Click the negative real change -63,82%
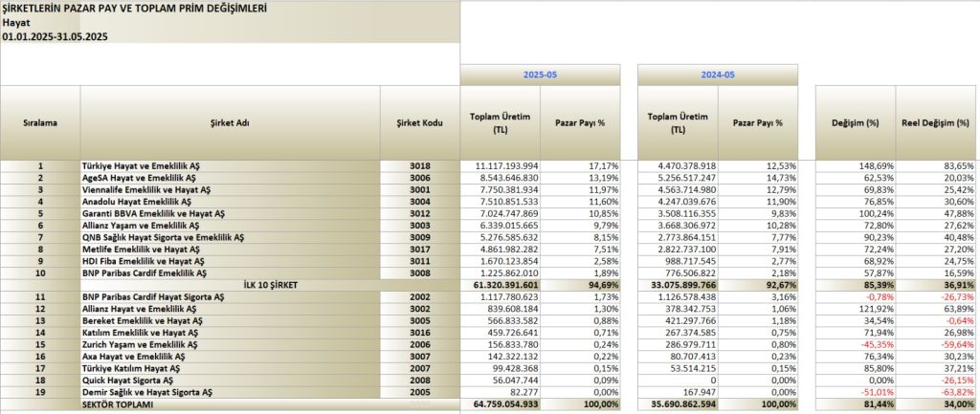Screen dimensions: 980x414 click(935, 392)
